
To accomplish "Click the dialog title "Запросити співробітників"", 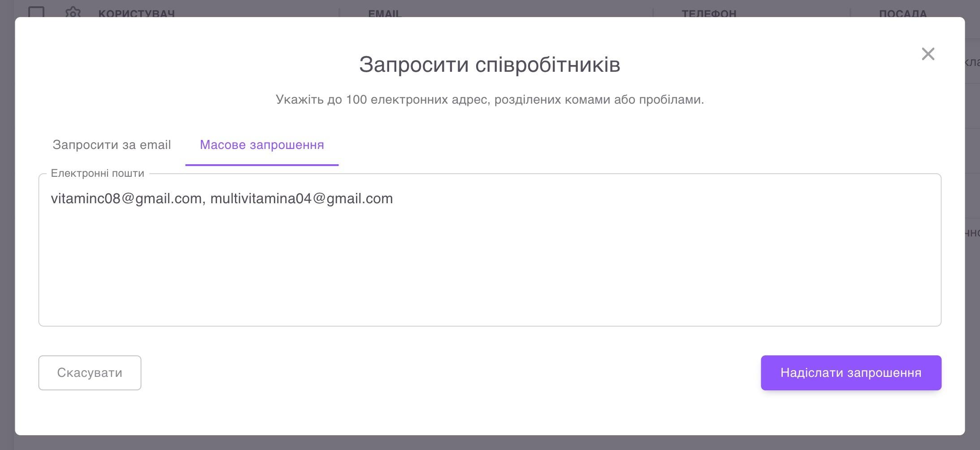I will click(x=489, y=64).
